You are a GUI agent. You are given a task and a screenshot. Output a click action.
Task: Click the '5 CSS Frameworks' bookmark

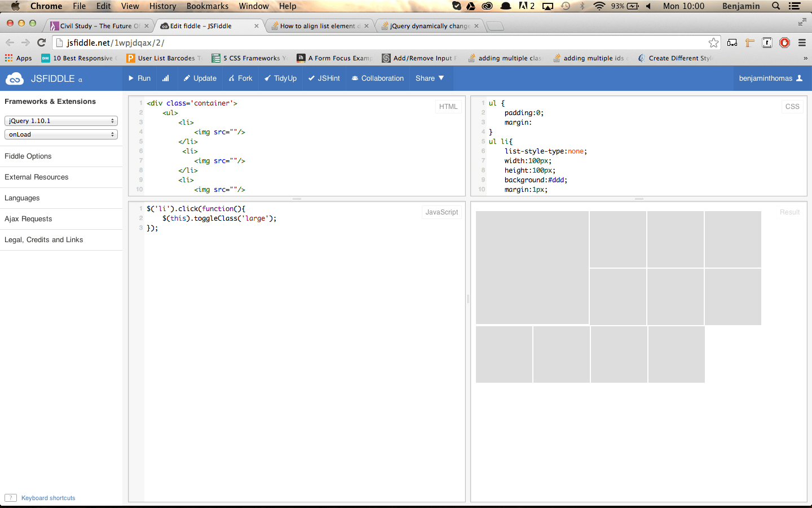coord(248,58)
